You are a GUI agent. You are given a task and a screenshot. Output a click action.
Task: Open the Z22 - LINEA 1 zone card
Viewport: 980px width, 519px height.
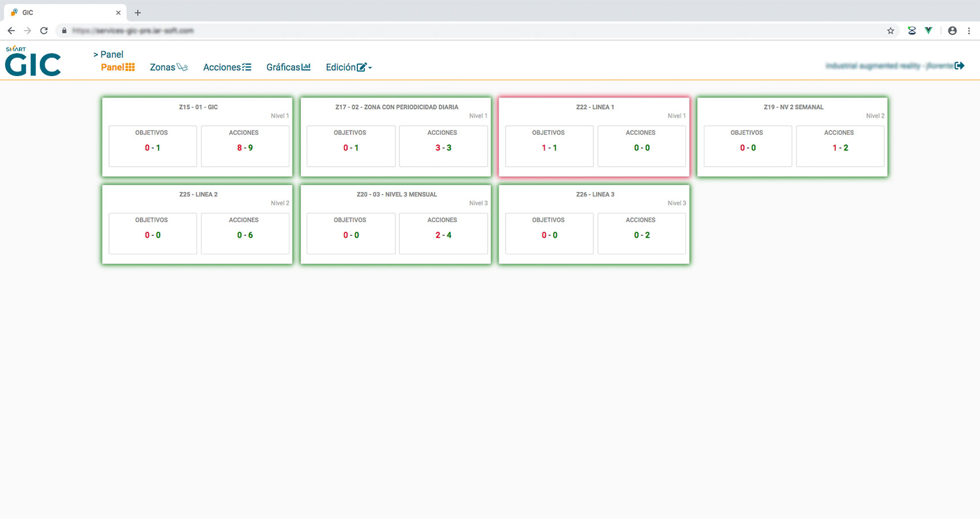click(594, 107)
